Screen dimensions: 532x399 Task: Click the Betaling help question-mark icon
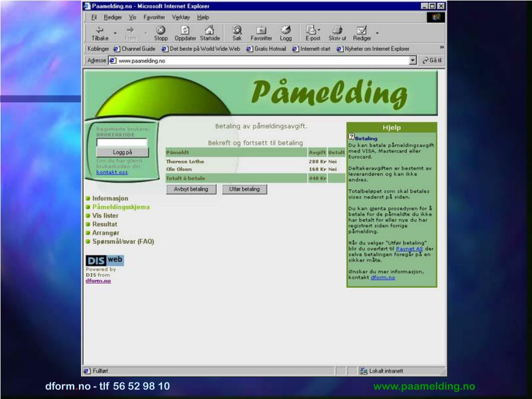click(352, 137)
